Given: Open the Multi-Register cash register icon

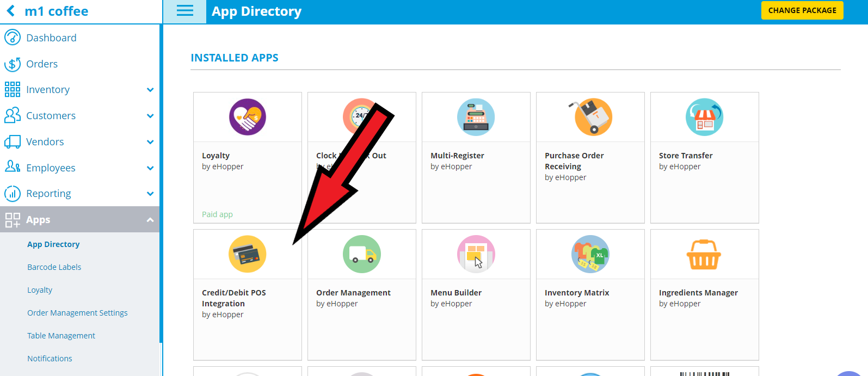Looking at the screenshot, I should point(476,117).
